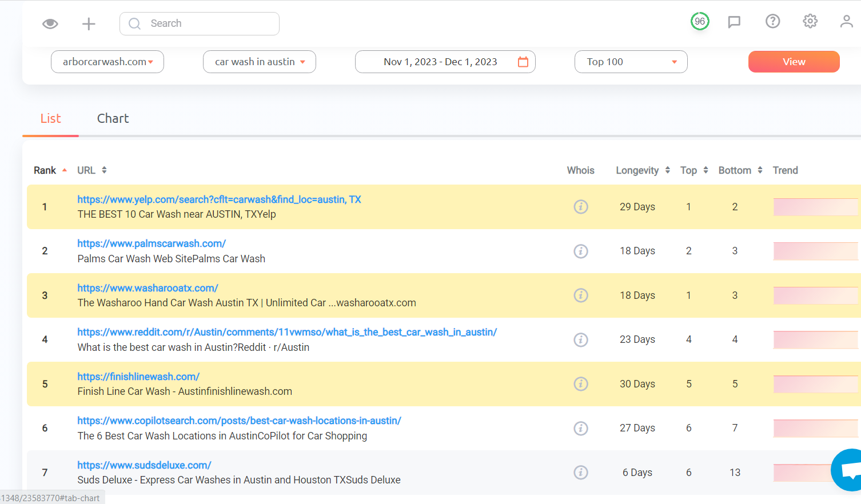Open the copilotsearch.com car wash post link
This screenshot has height=504, width=861.
pyautogui.click(x=240, y=421)
